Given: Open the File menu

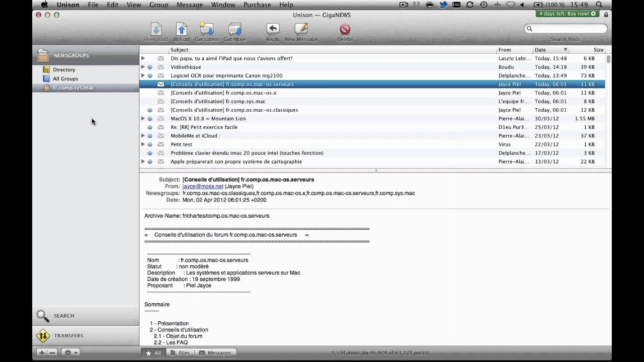Looking at the screenshot, I should coord(93,5).
